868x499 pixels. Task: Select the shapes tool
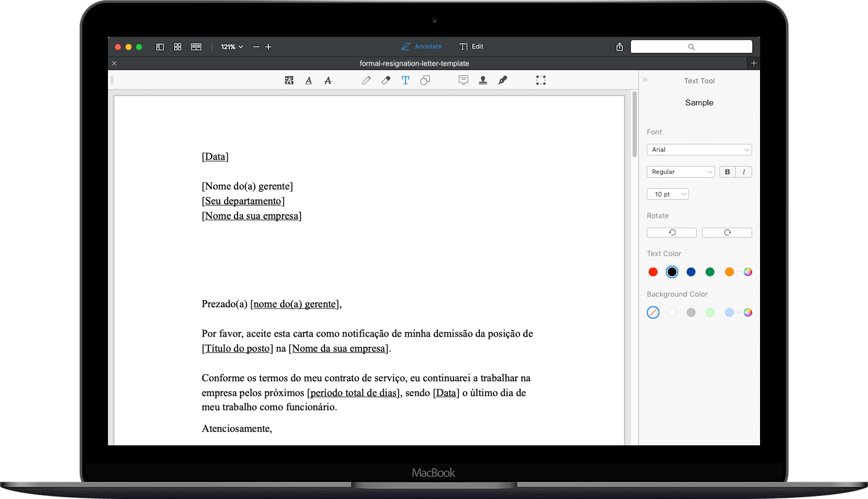[x=425, y=80]
